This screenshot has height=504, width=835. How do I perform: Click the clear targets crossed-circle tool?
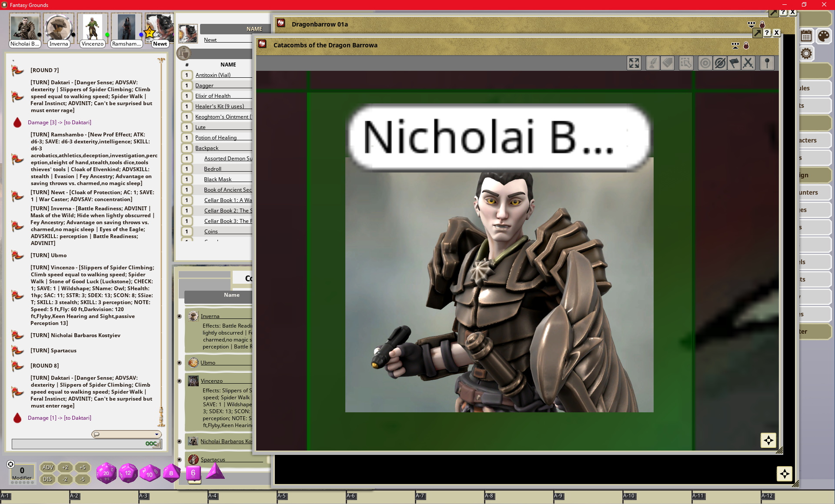pyautogui.click(x=720, y=63)
